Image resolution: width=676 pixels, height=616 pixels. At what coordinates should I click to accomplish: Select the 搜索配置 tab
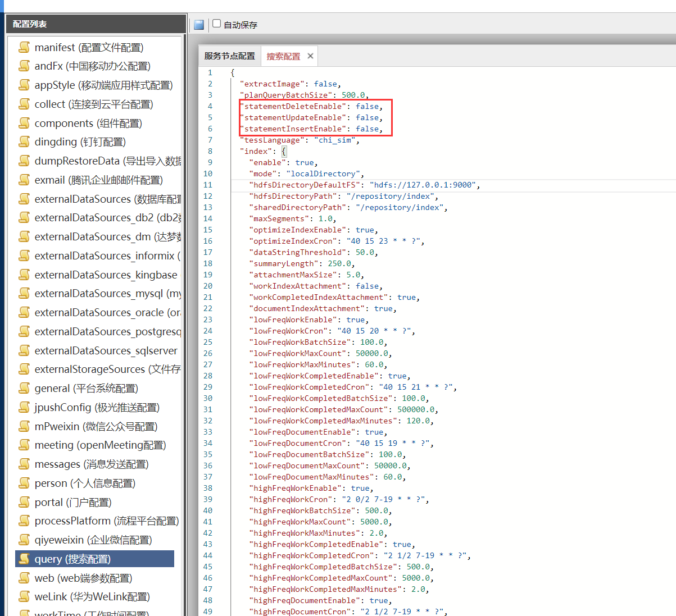283,56
